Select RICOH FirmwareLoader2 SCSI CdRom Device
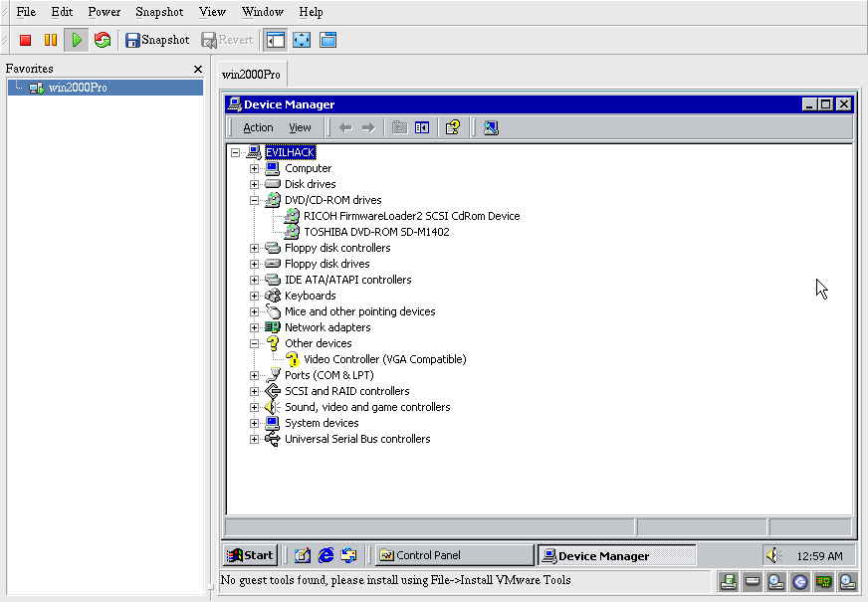Image resolution: width=868 pixels, height=602 pixels. click(x=411, y=216)
